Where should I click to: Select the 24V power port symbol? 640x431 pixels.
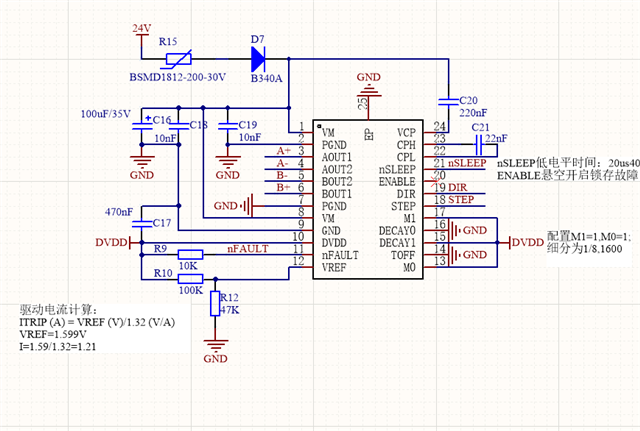point(142,34)
